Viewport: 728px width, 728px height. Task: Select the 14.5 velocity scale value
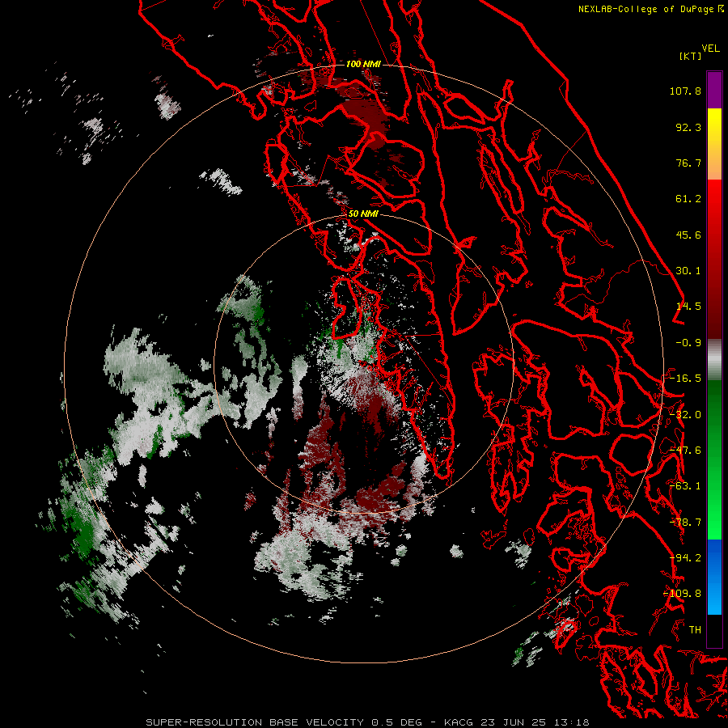click(x=688, y=307)
